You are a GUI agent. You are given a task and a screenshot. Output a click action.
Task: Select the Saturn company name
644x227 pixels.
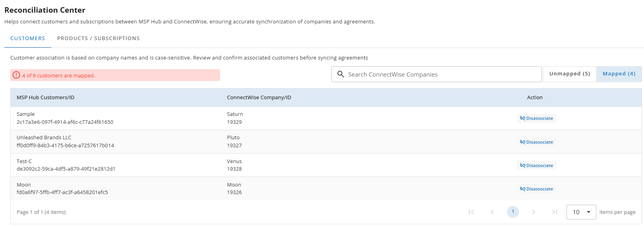(235, 114)
